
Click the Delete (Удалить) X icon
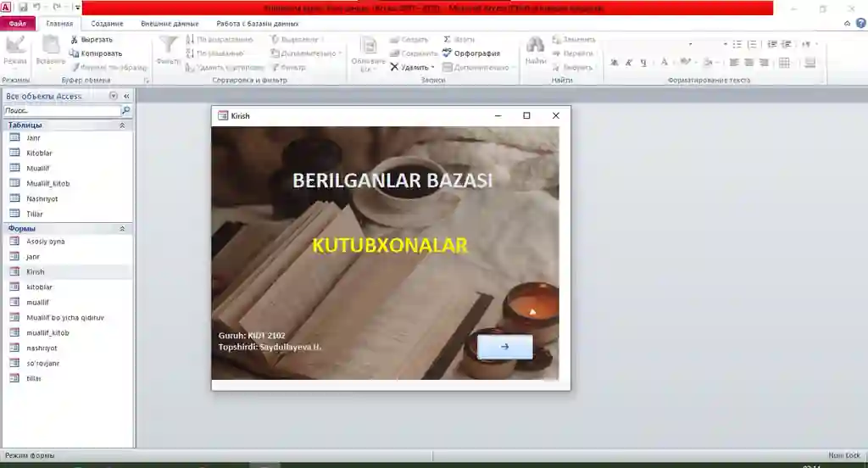click(x=394, y=67)
